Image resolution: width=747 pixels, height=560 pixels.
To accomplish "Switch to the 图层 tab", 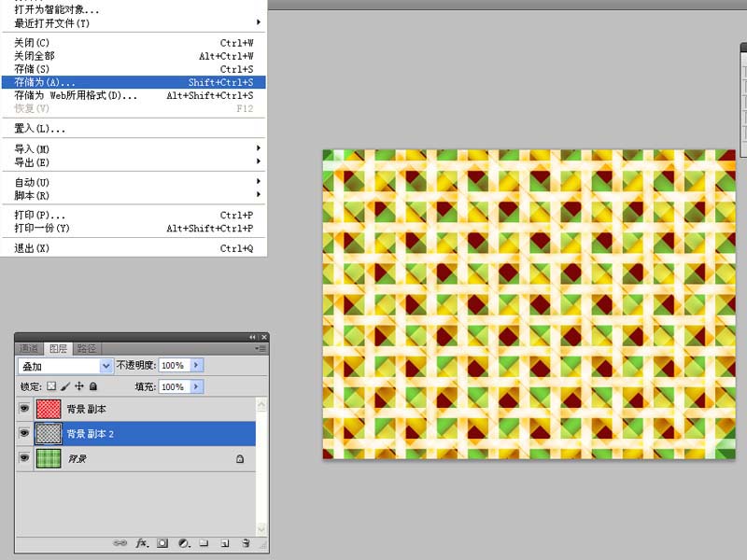I will [58, 348].
